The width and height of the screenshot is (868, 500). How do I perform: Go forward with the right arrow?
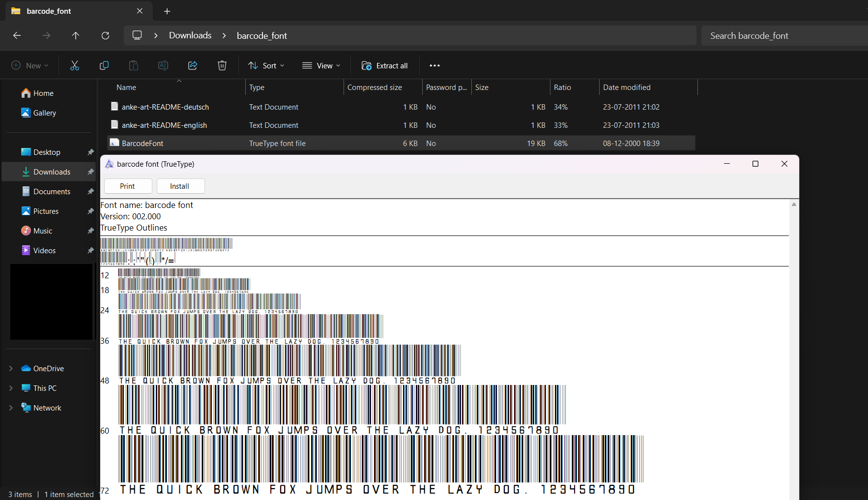(x=46, y=35)
